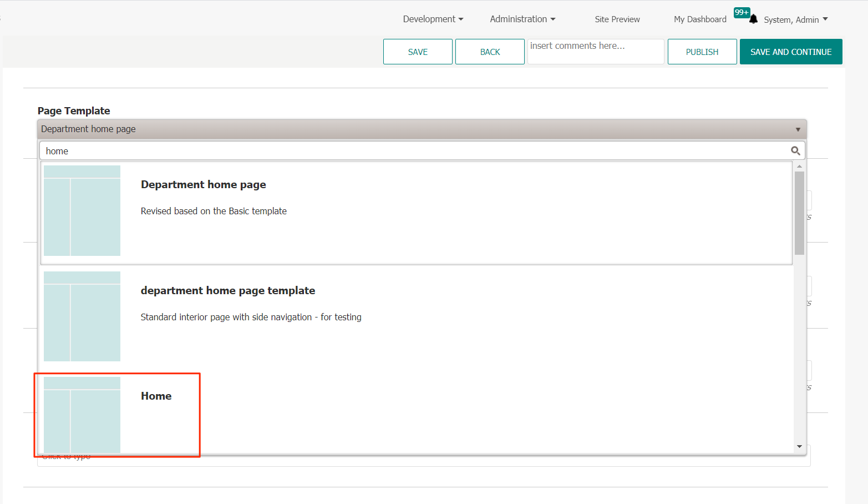Go to Site Preview

(617, 19)
